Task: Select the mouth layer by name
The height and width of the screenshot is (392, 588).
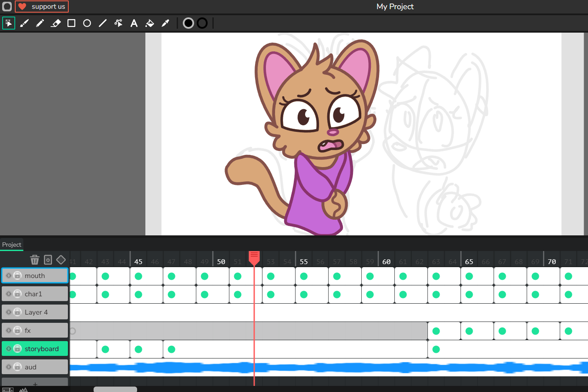Action: 35,275
